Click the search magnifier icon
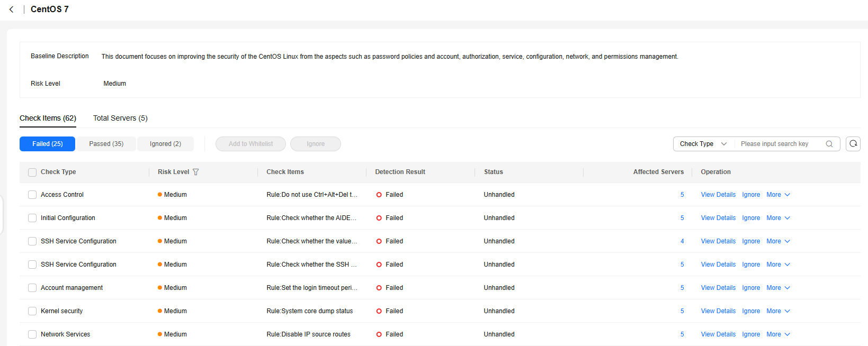Screen dimensions: 868x346 [x=829, y=144]
